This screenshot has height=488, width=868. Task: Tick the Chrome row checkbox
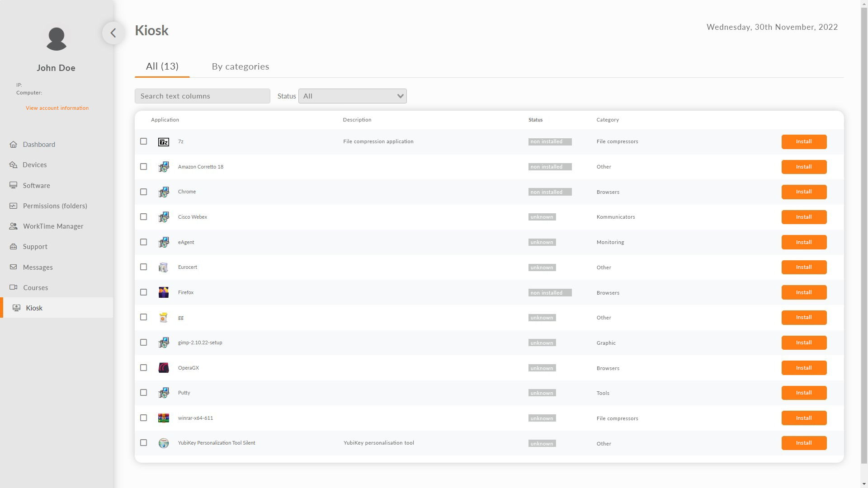pos(144,192)
